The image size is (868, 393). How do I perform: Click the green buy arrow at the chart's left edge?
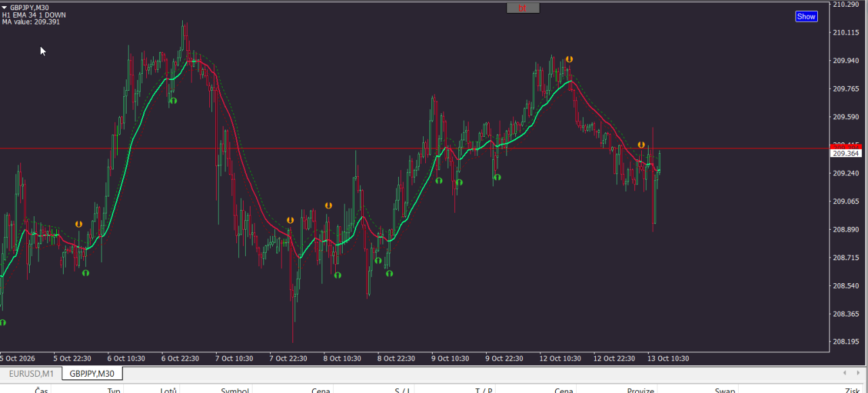pyautogui.click(x=2, y=323)
